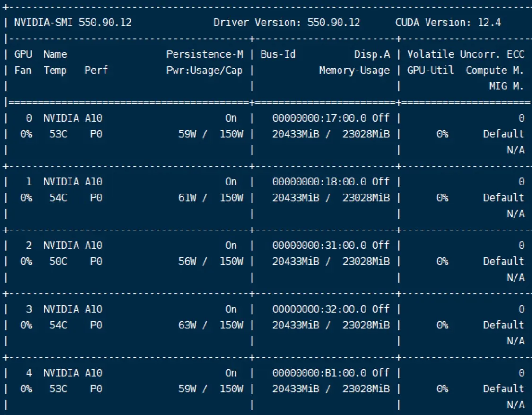Image resolution: width=532 pixels, height=415 pixels.
Task: Click the "50C" temperature value
Action: (x=58, y=262)
